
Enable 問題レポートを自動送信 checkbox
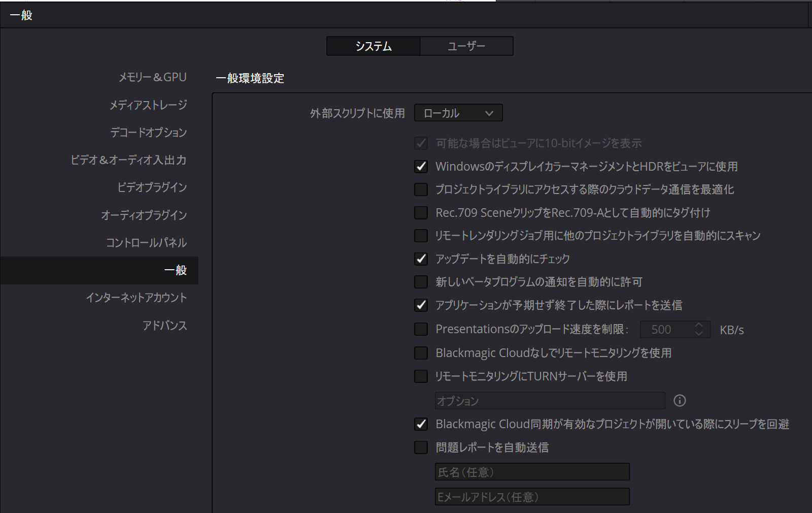(x=421, y=447)
